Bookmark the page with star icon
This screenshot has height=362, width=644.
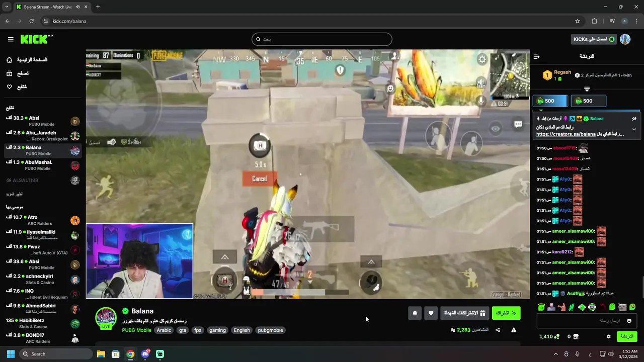578,21
